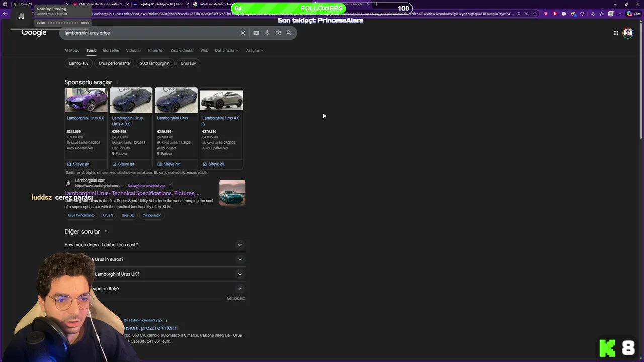Clear the search query text
The image size is (644, 362).
pyautogui.click(x=243, y=33)
